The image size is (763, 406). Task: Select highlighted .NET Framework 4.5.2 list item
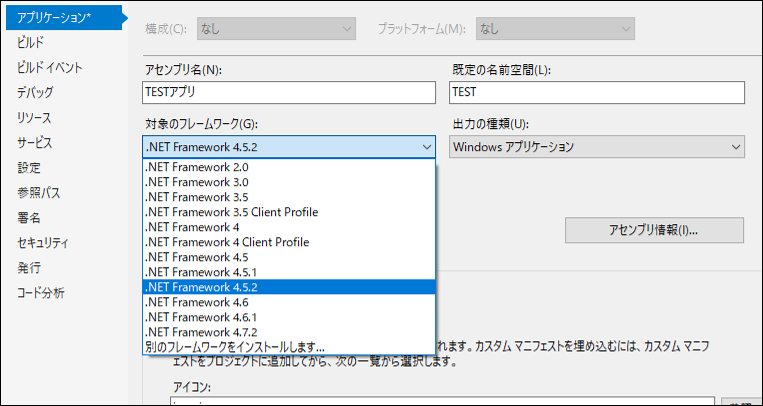(289, 287)
